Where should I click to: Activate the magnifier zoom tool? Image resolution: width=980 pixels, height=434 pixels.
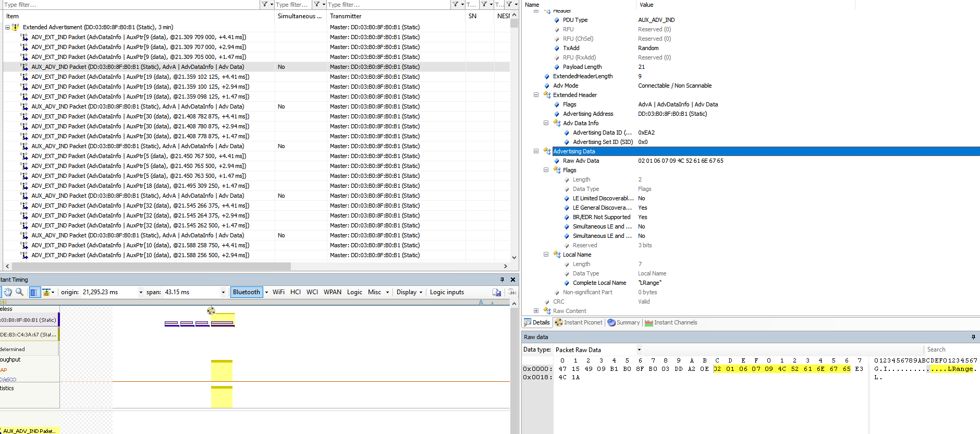[20, 292]
